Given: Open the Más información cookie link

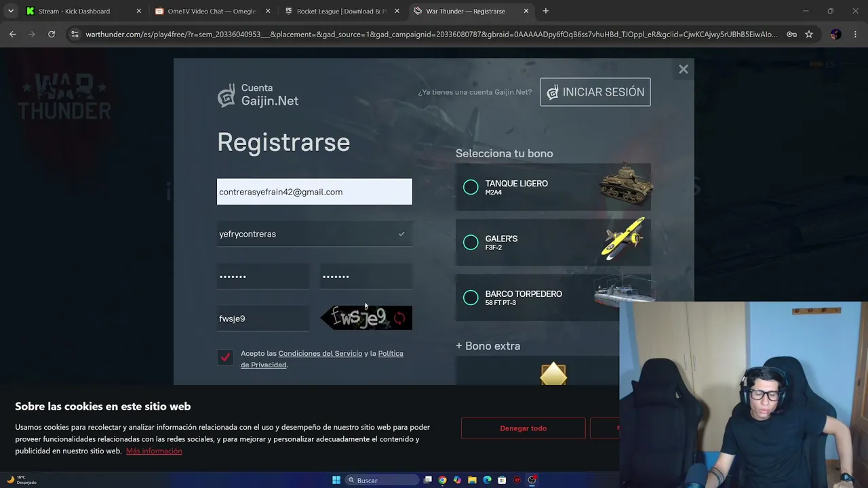Looking at the screenshot, I should coord(154,451).
